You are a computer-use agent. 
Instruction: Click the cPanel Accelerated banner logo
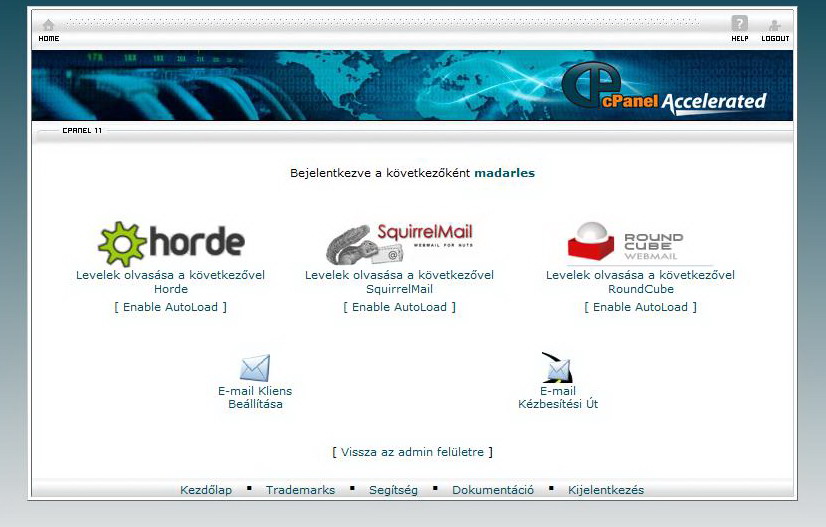[x=664, y=89]
